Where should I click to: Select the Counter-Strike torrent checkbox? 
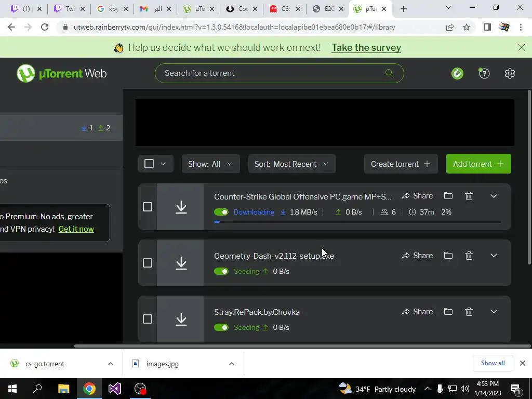click(x=147, y=207)
